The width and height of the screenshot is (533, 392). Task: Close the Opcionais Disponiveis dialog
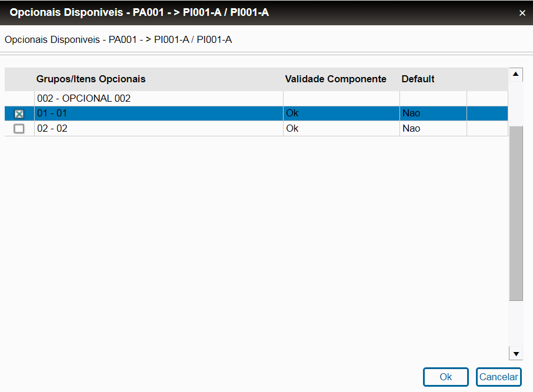(x=522, y=13)
